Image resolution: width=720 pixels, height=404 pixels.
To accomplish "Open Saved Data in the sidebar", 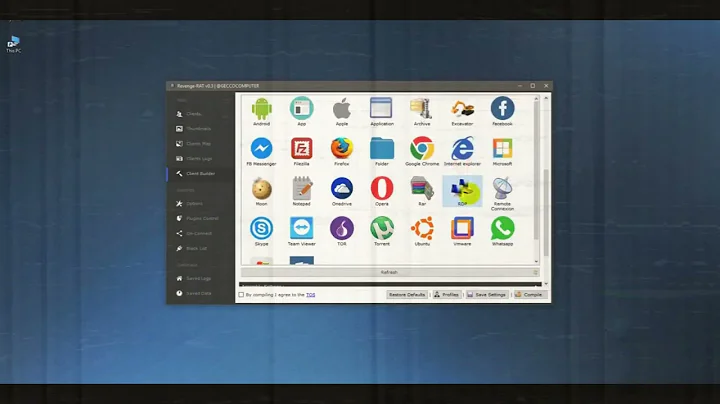I will (x=198, y=293).
